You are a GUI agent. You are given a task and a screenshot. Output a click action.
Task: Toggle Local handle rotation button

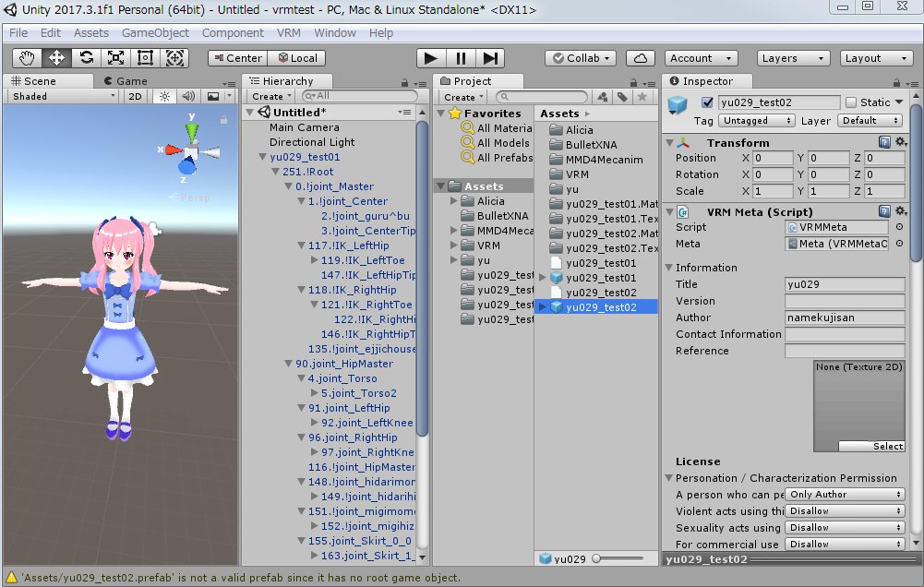pyautogui.click(x=297, y=58)
